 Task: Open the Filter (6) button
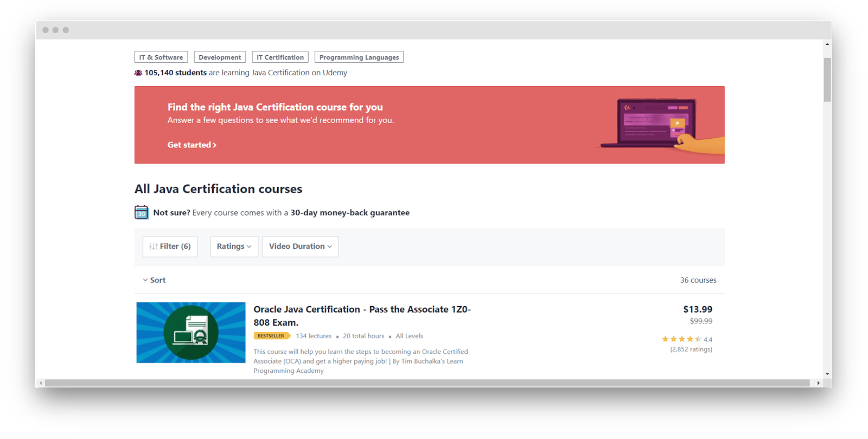[x=170, y=246]
